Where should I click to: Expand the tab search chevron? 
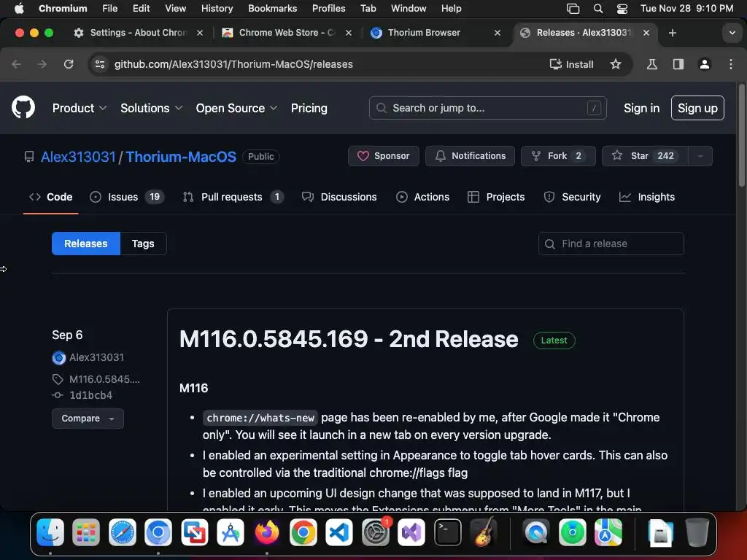pyautogui.click(x=732, y=33)
